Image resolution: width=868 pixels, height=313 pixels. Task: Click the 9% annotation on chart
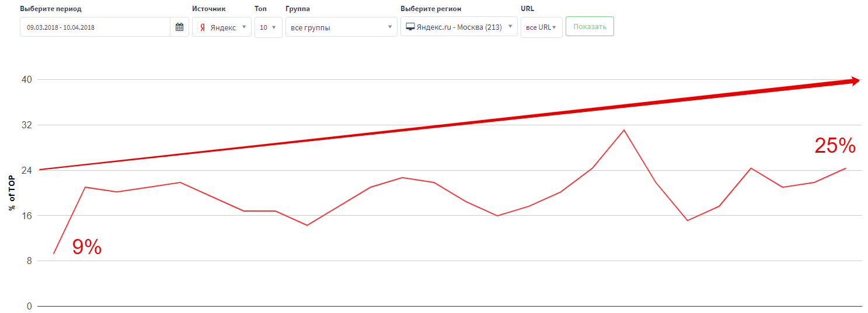point(87,247)
